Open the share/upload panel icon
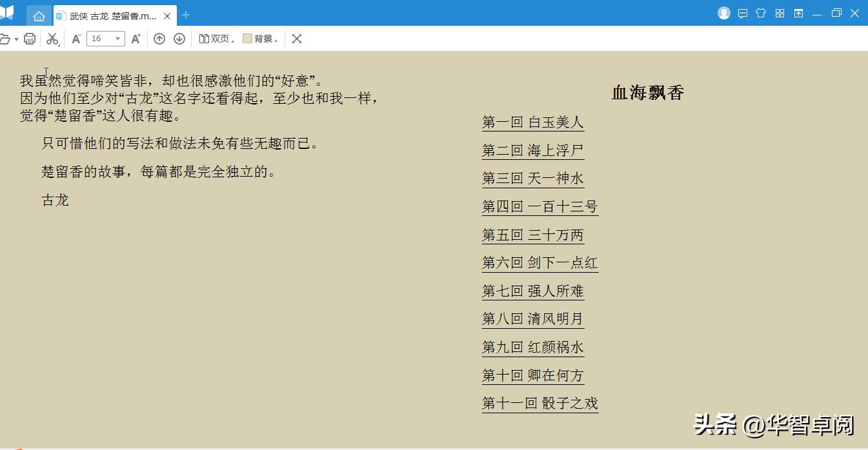868x450 pixels. (x=798, y=13)
